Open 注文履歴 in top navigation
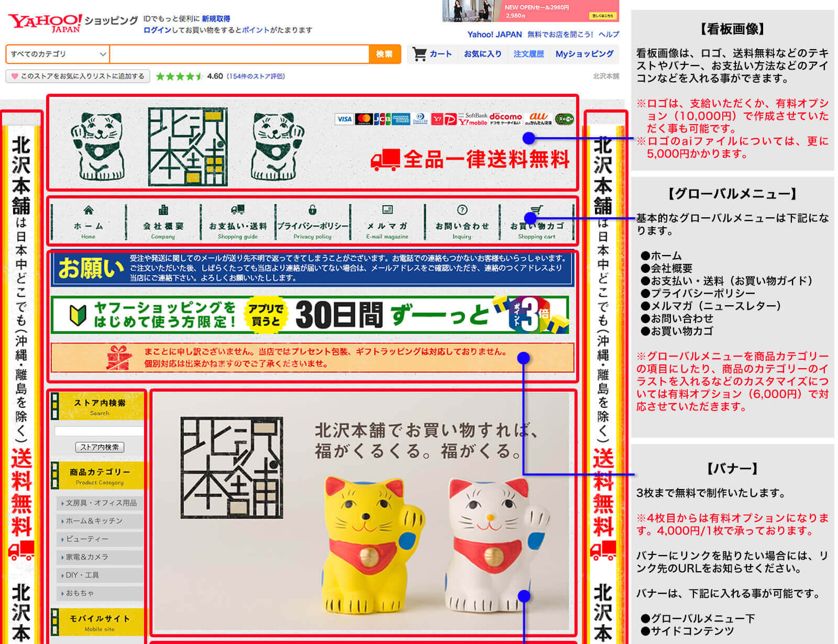Image resolution: width=838 pixels, height=644 pixels. 528,54
